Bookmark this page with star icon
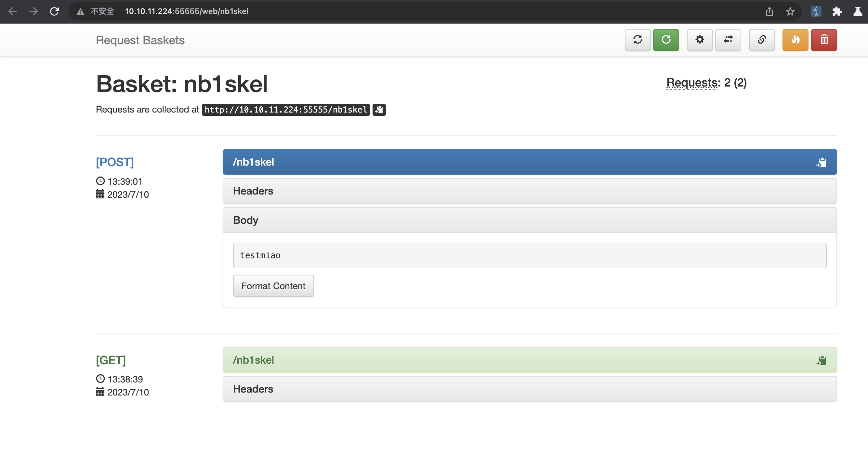This screenshot has width=868, height=456. (x=790, y=11)
